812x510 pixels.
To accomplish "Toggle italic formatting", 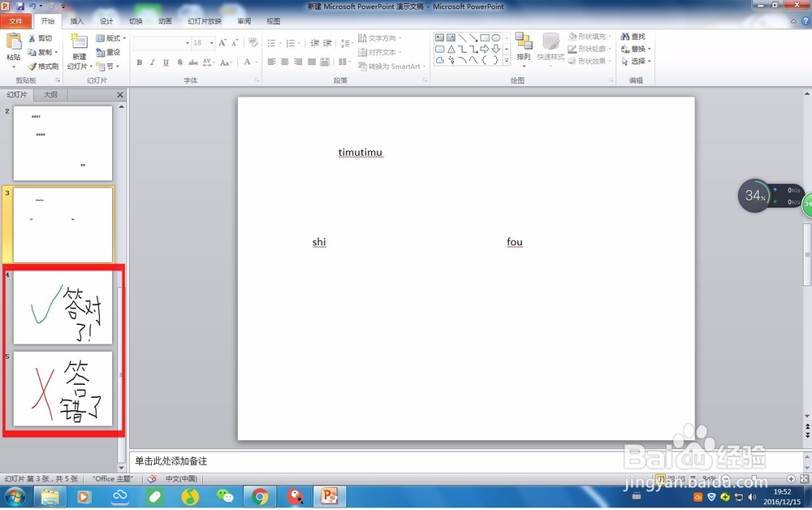I will [151, 62].
